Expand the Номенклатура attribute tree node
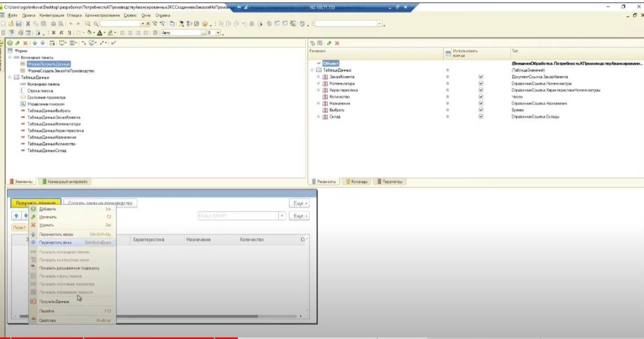The image size is (644, 339). (318, 84)
